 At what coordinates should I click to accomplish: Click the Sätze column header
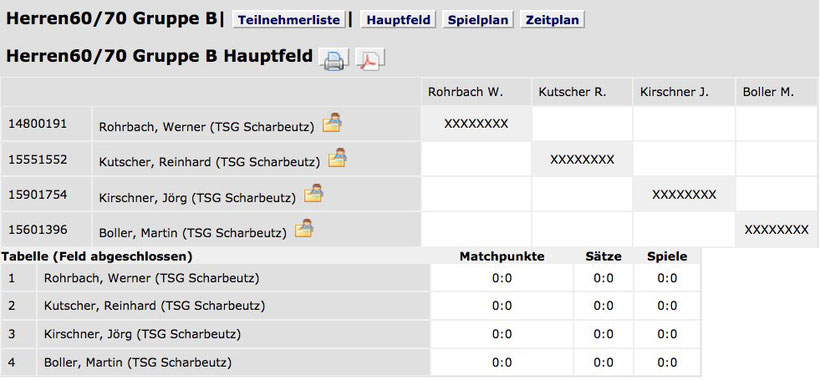603,256
